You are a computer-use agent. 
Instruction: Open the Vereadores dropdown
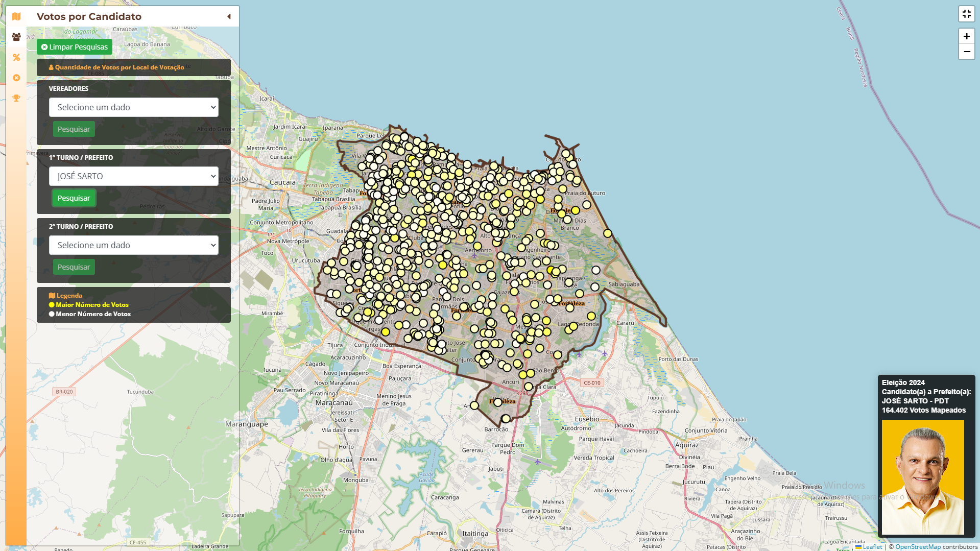click(x=134, y=107)
